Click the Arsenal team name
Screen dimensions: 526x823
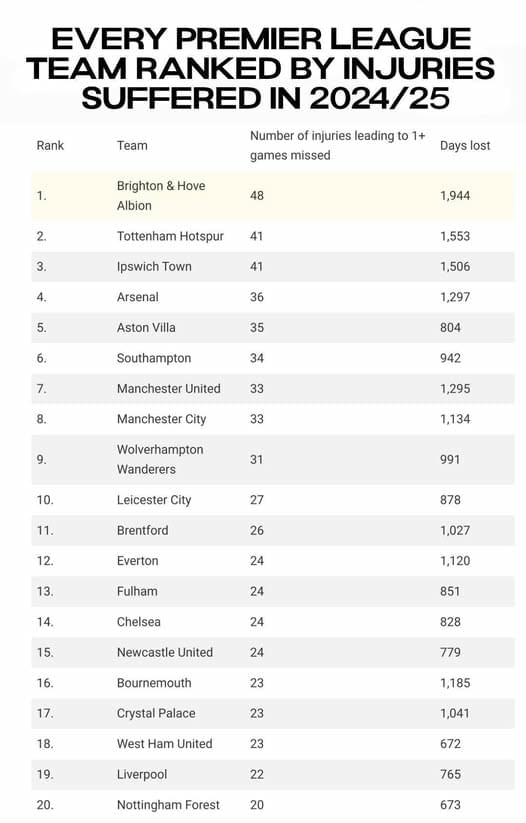tap(138, 297)
